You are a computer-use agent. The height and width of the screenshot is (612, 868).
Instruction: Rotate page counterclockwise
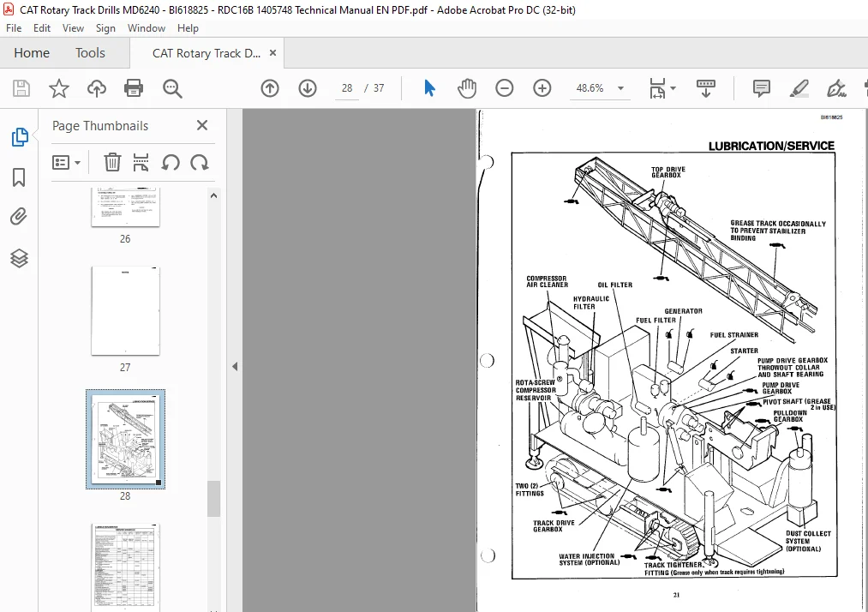click(171, 162)
